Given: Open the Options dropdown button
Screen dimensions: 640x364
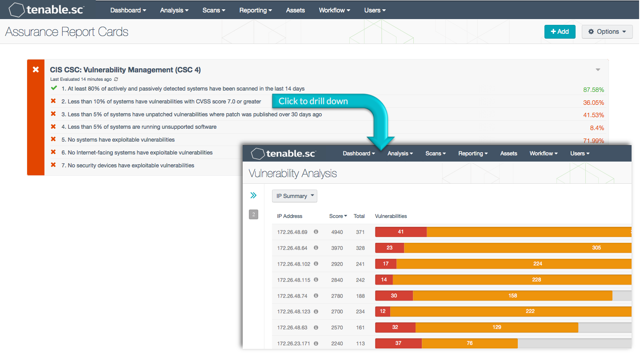Looking at the screenshot, I should click(x=607, y=32).
